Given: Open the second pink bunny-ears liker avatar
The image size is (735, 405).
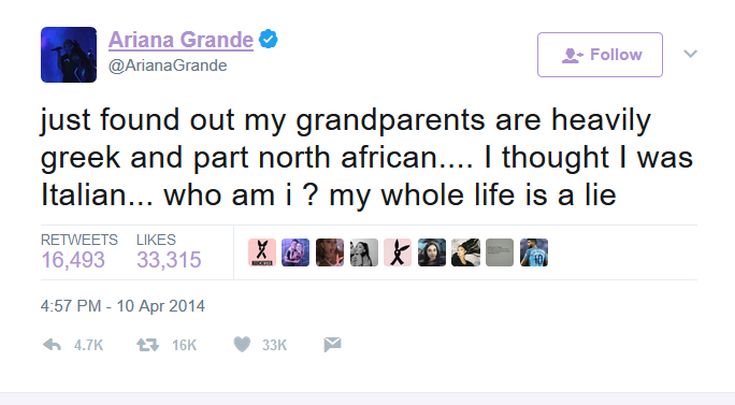Looking at the screenshot, I should 398,252.
